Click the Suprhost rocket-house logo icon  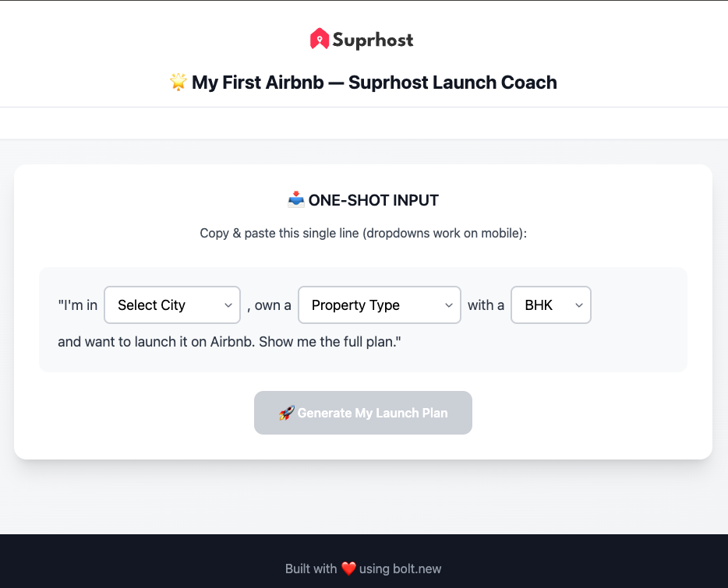pos(320,38)
